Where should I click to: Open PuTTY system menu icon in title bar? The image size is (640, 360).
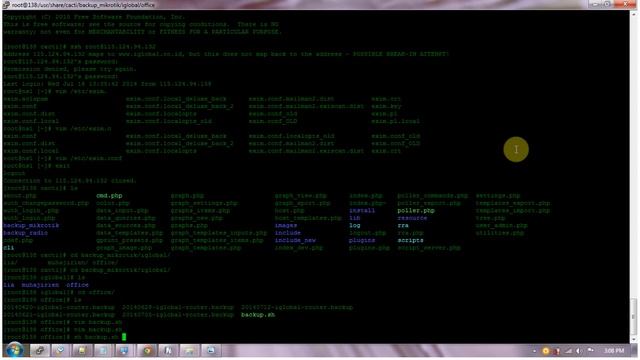coord(6,4)
